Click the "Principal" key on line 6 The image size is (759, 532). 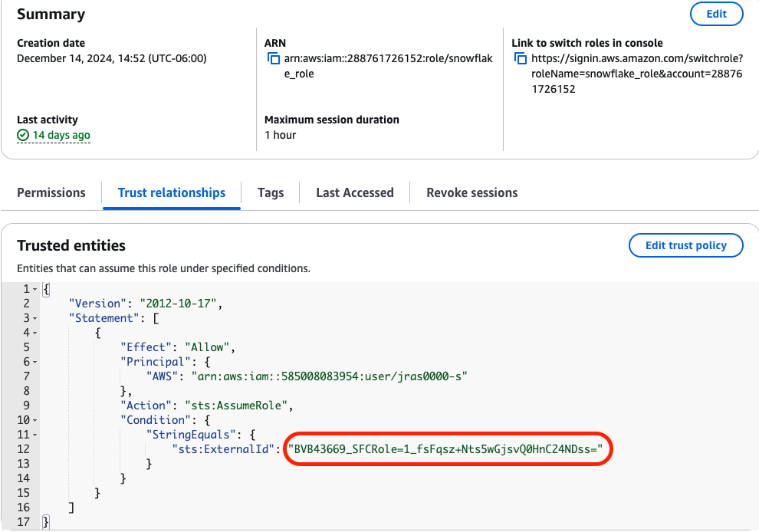pos(156,362)
